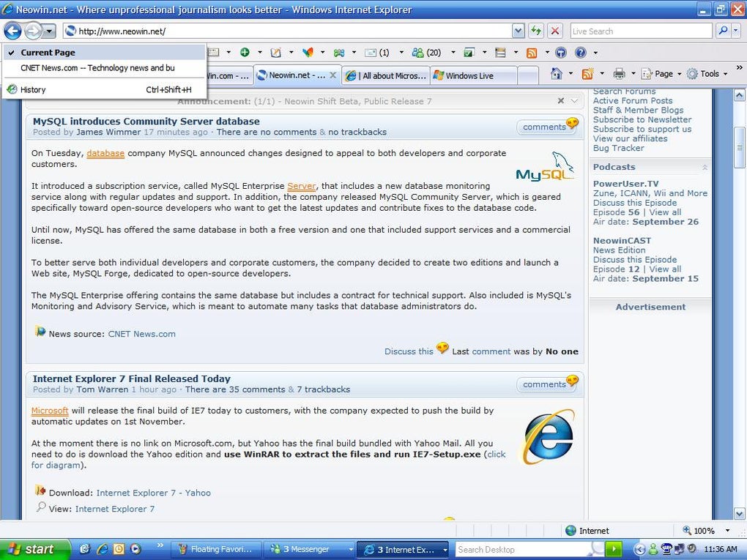
Task: Click 'Discuss this' under MySQL article
Action: pyautogui.click(x=409, y=351)
